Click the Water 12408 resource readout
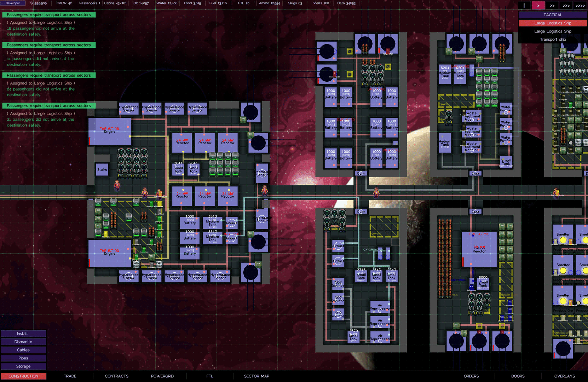This screenshot has height=382, width=588. coord(167,3)
